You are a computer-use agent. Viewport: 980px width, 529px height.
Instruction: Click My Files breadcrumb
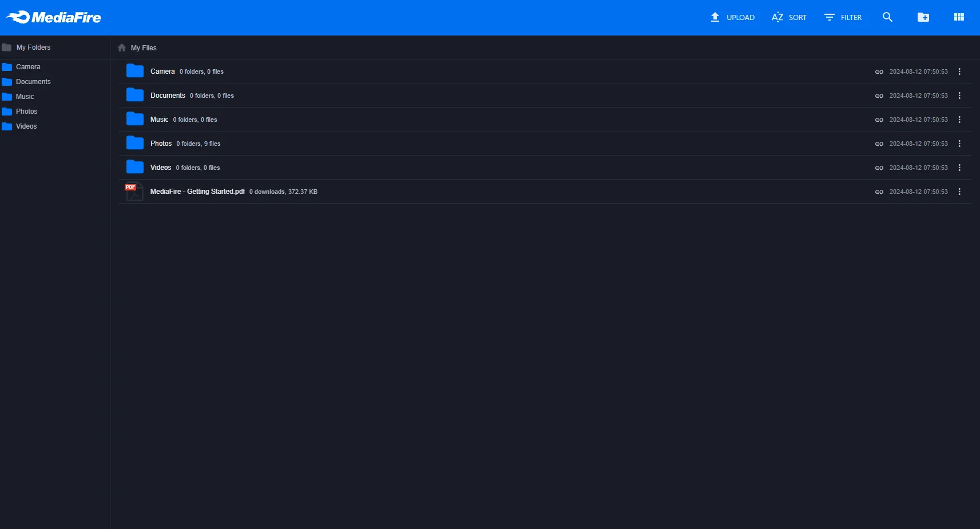(x=144, y=48)
